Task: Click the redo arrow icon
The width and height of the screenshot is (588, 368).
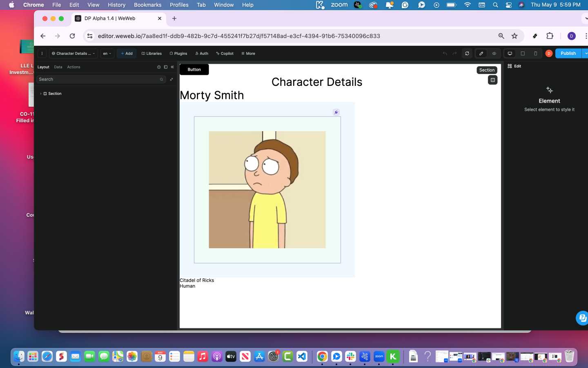Action: [454, 54]
